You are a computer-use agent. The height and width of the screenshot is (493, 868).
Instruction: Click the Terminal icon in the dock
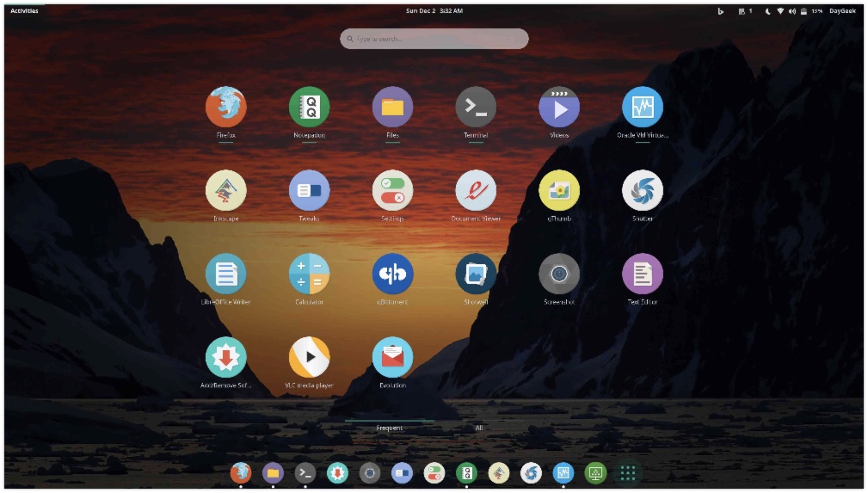coord(305,472)
